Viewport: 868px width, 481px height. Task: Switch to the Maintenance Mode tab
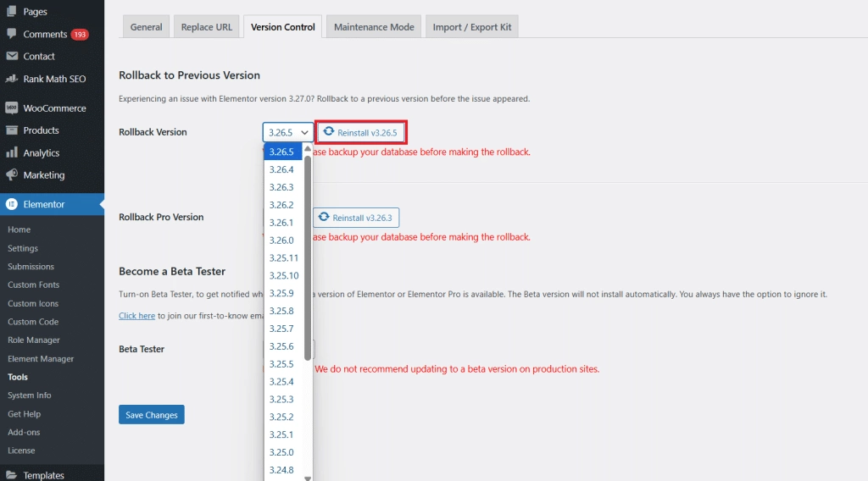pyautogui.click(x=374, y=27)
